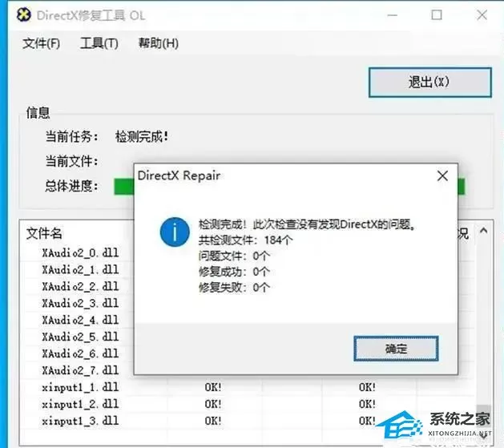This screenshot has height=448, width=504.
Task: Click the 文件名 column header
Action: click(x=44, y=233)
